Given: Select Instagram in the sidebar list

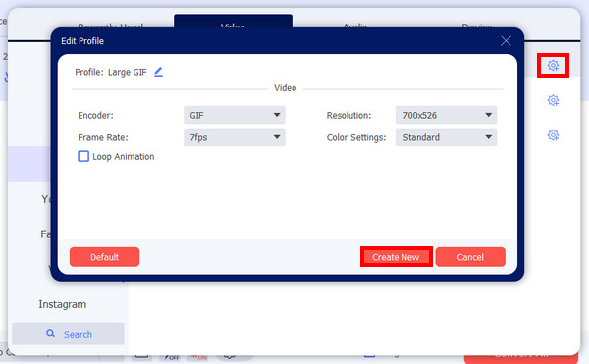Looking at the screenshot, I should point(63,304).
